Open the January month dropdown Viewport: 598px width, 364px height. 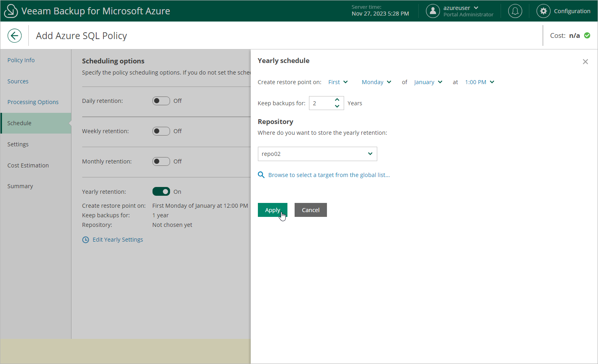[x=428, y=82]
